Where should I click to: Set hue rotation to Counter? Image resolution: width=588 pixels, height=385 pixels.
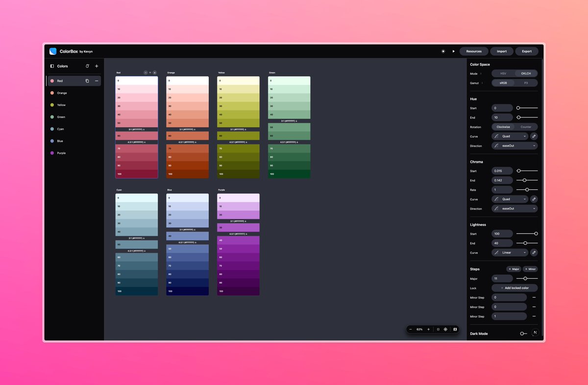pyautogui.click(x=526, y=127)
